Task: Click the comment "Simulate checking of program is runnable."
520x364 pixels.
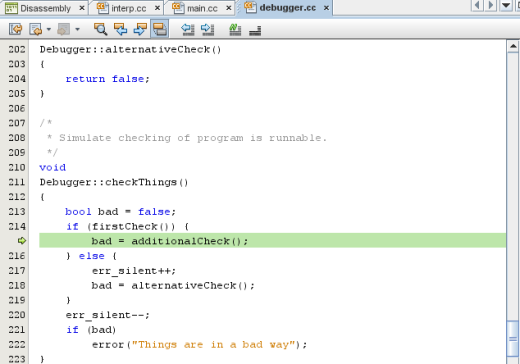Action: (193, 138)
